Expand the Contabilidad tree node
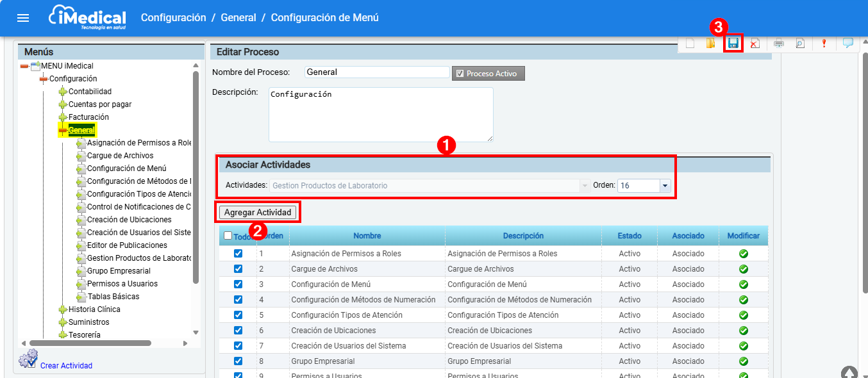Screen dimensions: 868x378 (63, 92)
